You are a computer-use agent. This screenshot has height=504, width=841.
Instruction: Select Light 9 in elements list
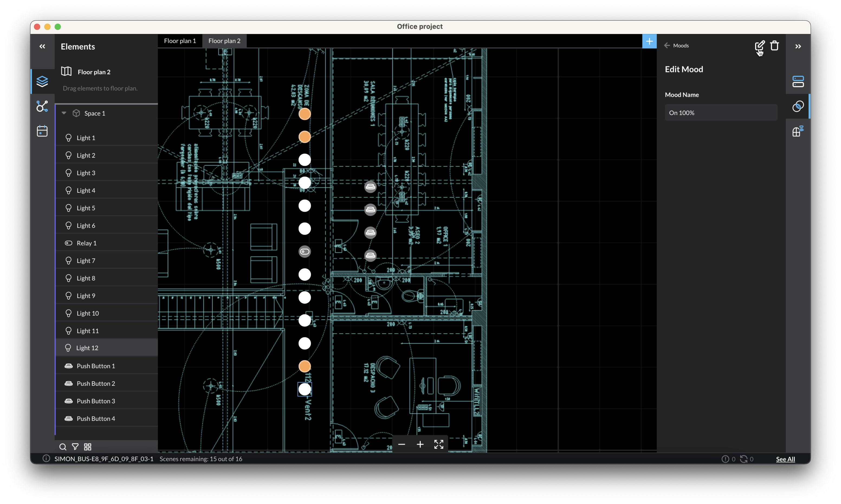[x=107, y=296]
